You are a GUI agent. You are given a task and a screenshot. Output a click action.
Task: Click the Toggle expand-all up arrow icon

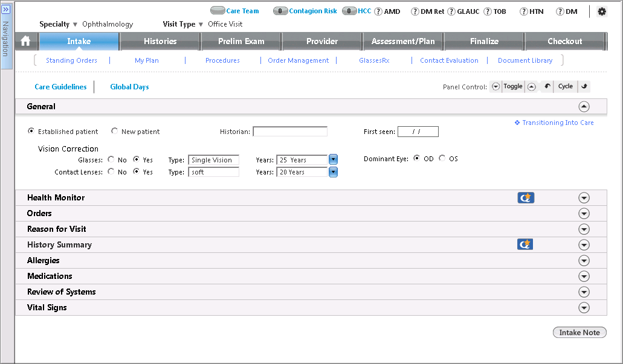(532, 86)
